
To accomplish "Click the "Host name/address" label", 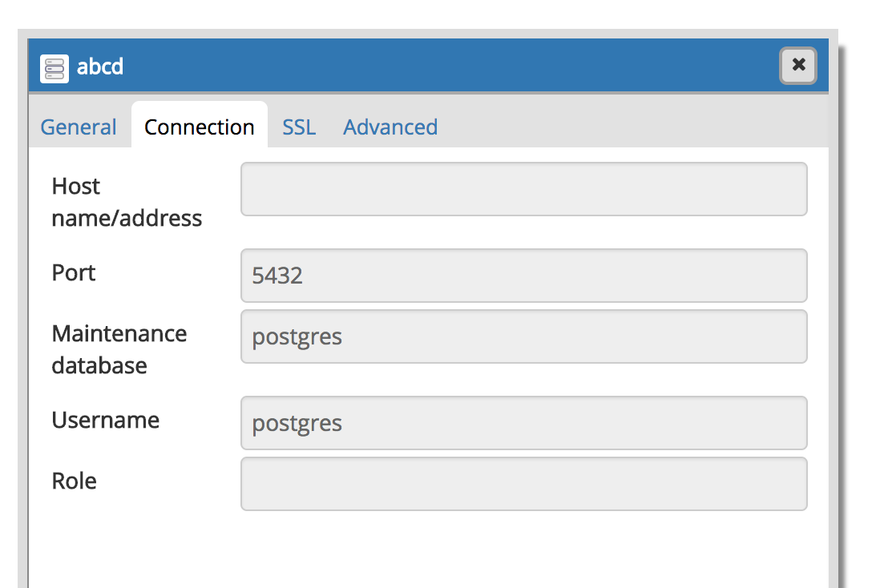I will coord(127,202).
